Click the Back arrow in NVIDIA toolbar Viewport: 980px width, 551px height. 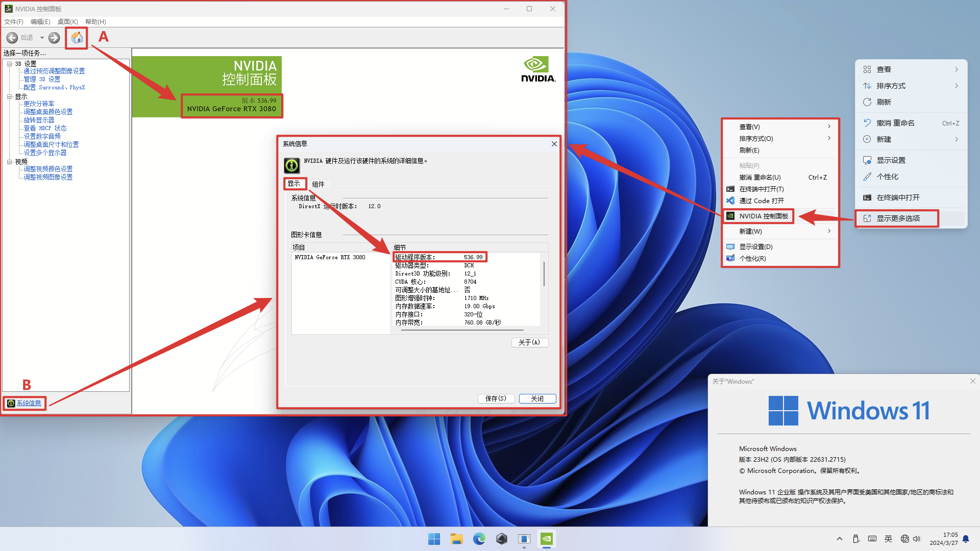pos(12,38)
